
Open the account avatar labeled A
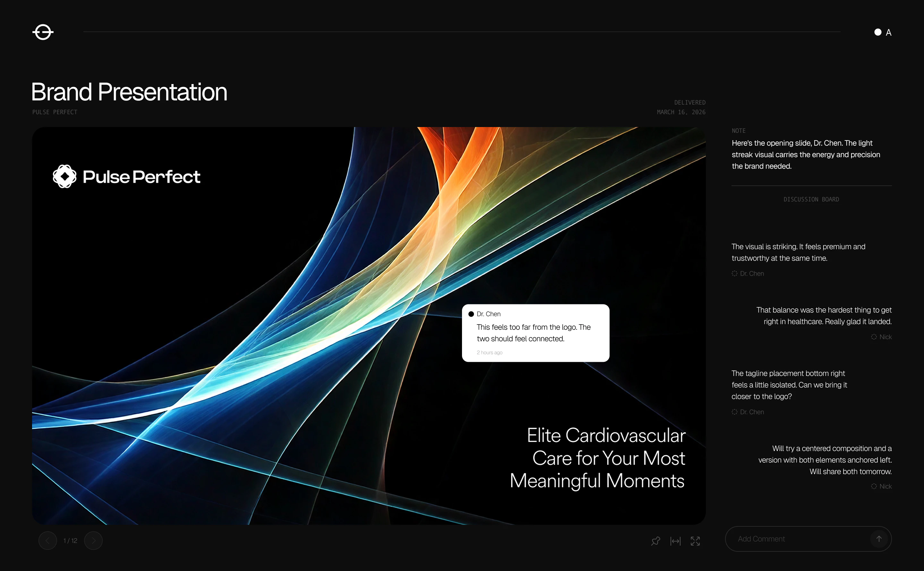883,32
